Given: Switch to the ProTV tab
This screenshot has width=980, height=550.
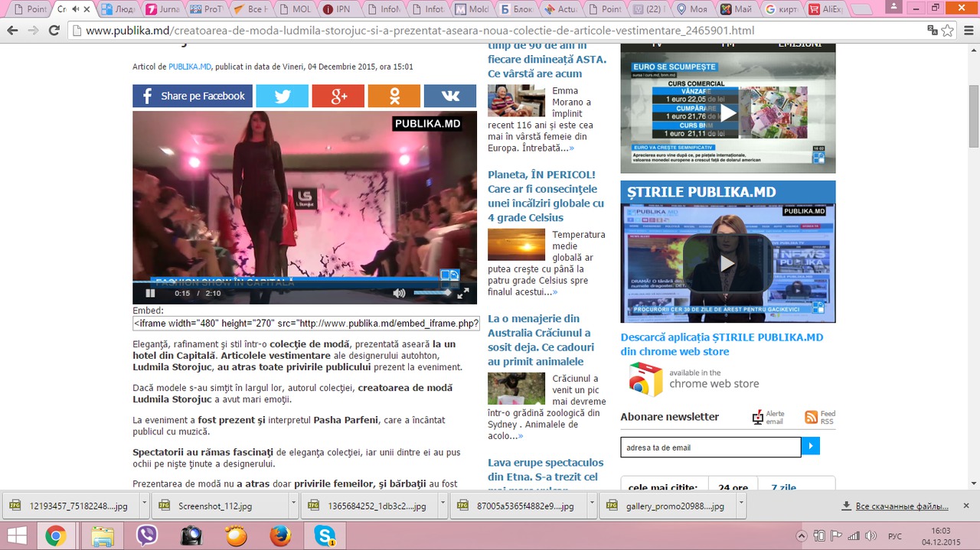Looking at the screenshot, I should click(x=205, y=9).
